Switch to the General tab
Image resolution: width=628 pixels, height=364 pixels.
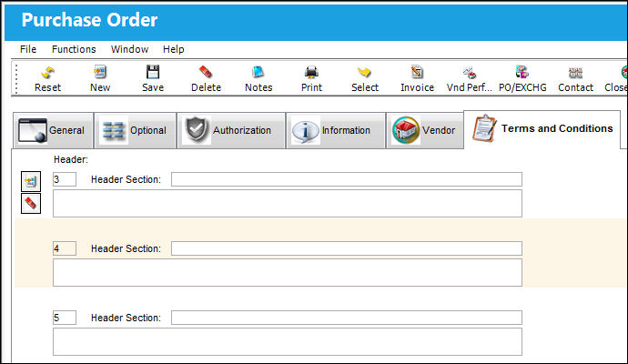click(53, 130)
